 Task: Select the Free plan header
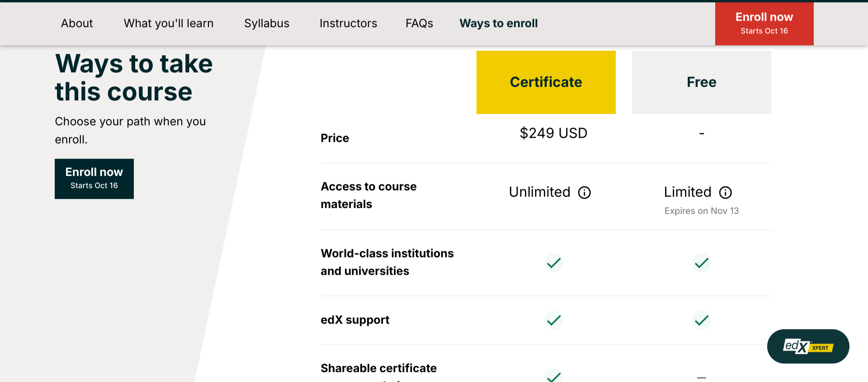(x=702, y=82)
